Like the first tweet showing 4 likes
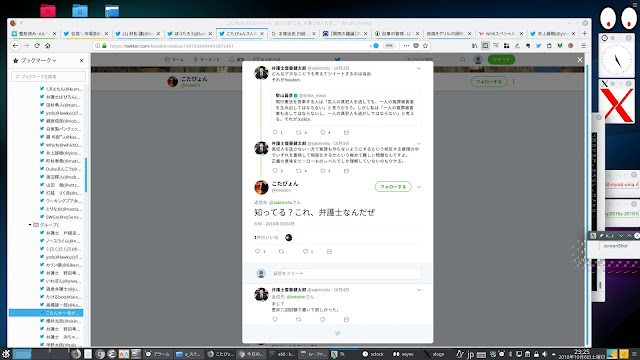 point(322,132)
